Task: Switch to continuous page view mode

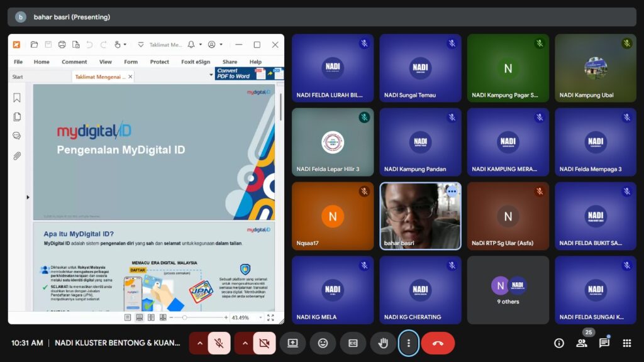Action: click(x=140, y=317)
